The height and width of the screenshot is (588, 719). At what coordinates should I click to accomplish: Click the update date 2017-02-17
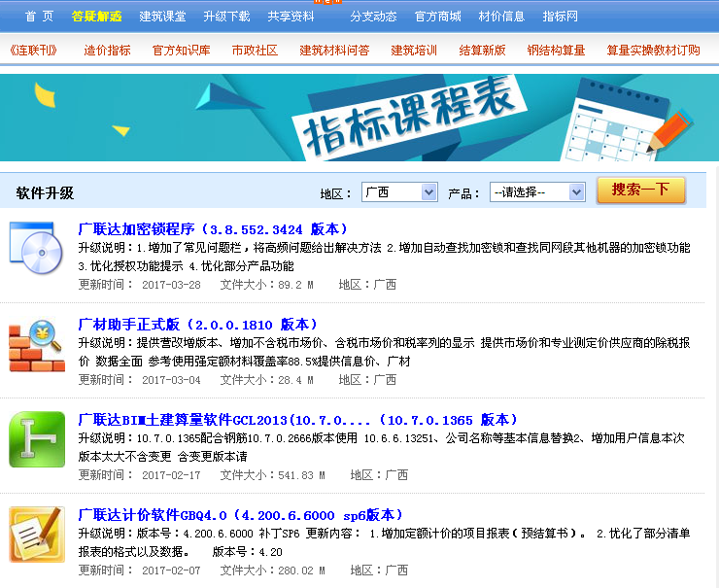(x=171, y=475)
